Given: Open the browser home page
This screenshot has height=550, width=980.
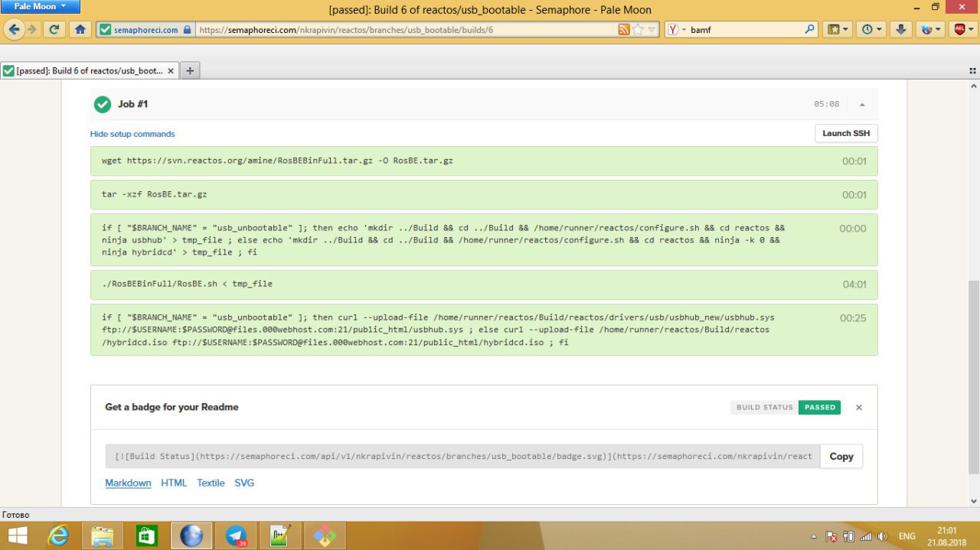Looking at the screenshot, I should 80,29.
